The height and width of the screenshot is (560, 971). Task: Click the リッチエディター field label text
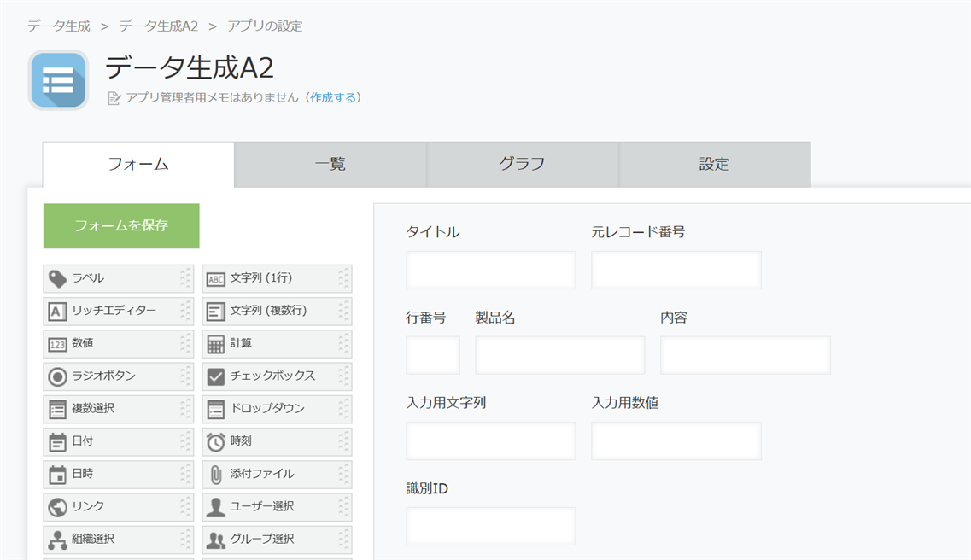(x=114, y=311)
